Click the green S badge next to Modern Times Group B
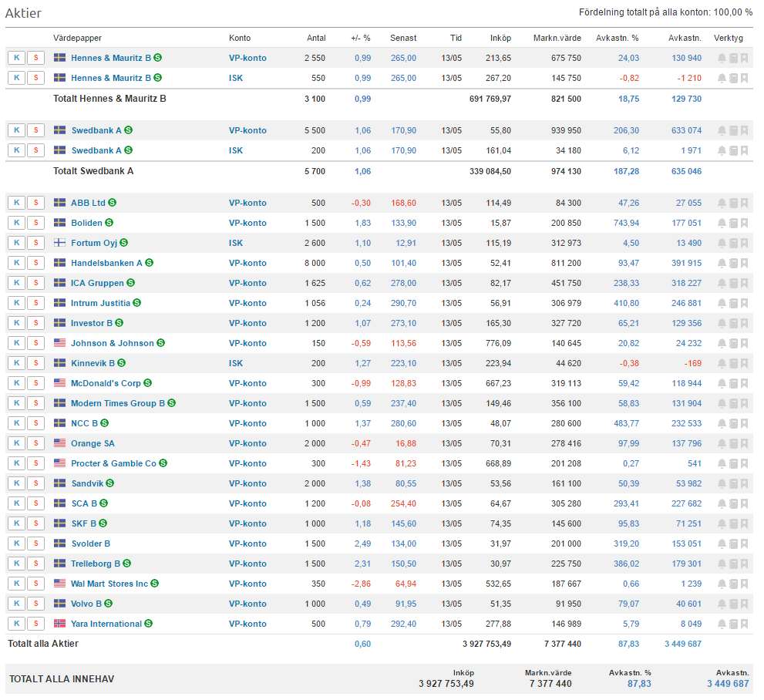Image resolution: width=764 pixels, height=700 pixels. click(x=171, y=403)
